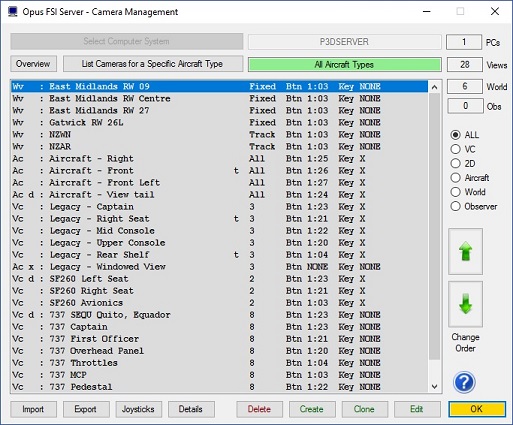Select the East Midlands RW 09 row
This screenshot has height=425, width=513.
(220, 87)
